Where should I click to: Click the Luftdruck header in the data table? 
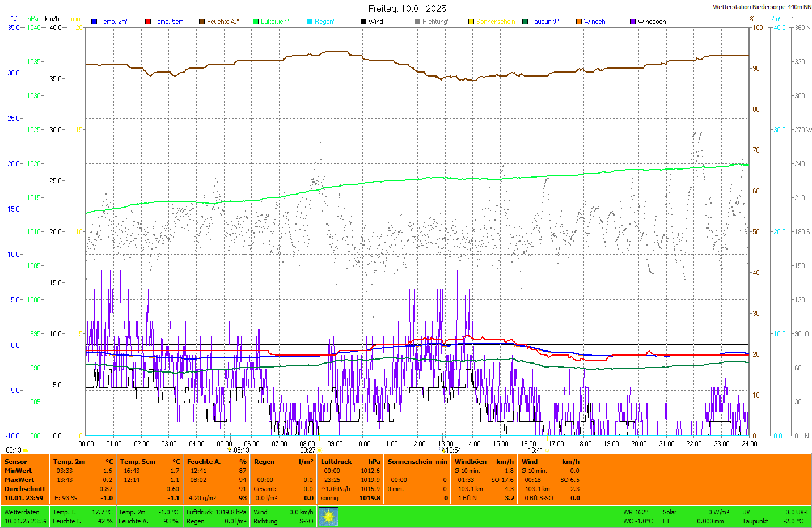click(336, 462)
